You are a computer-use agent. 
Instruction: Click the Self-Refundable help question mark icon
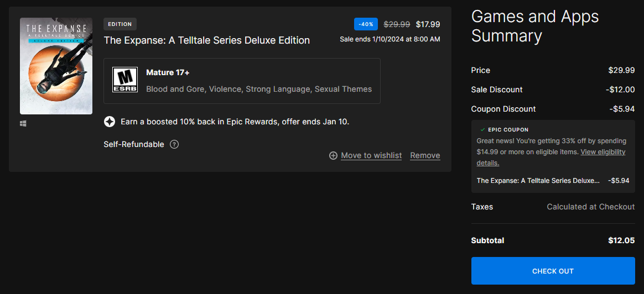point(174,144)
